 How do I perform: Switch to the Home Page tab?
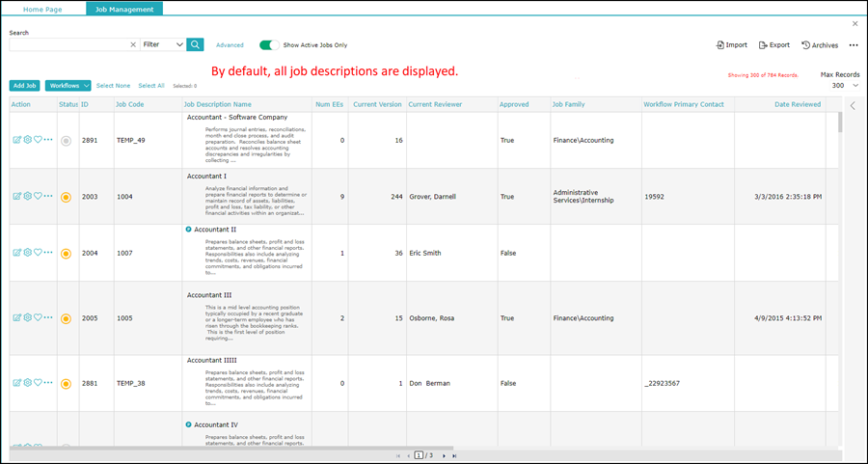44,8
